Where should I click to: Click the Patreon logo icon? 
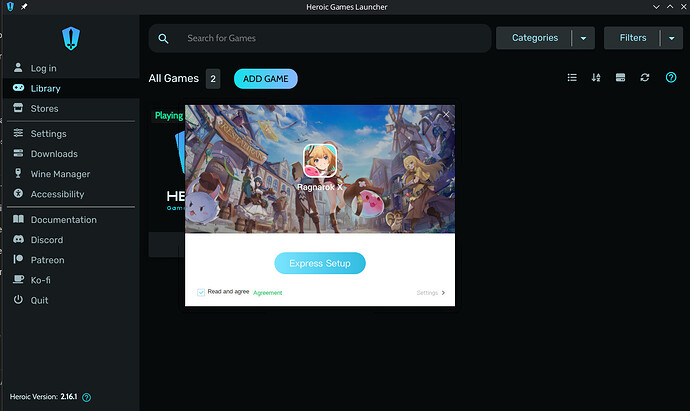(18, 259)
